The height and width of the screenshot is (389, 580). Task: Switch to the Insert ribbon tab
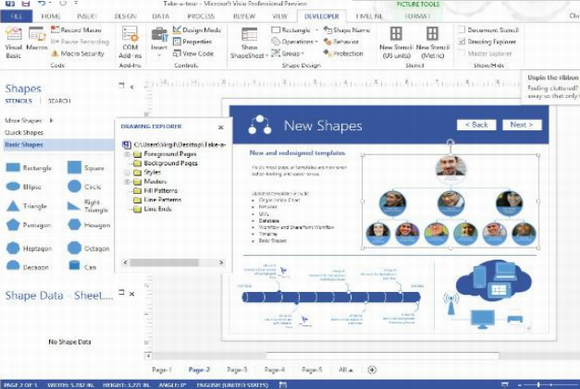coord(87,16)
